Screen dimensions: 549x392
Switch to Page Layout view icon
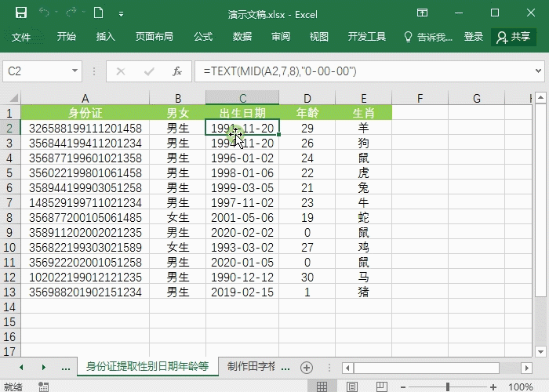[x=352, y=387]
